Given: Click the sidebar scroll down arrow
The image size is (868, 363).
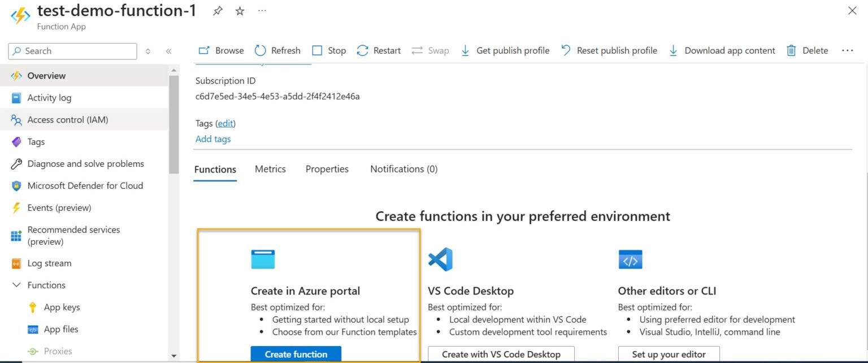Looking at the screenshot, I should pyautogui.click(x=174, y=356).
